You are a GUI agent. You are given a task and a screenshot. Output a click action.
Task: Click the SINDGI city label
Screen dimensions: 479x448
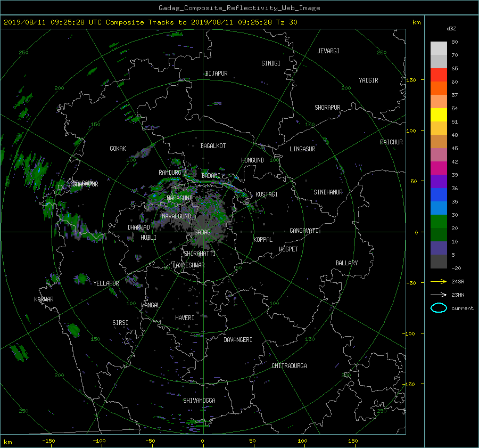click(x=271, y=63)
